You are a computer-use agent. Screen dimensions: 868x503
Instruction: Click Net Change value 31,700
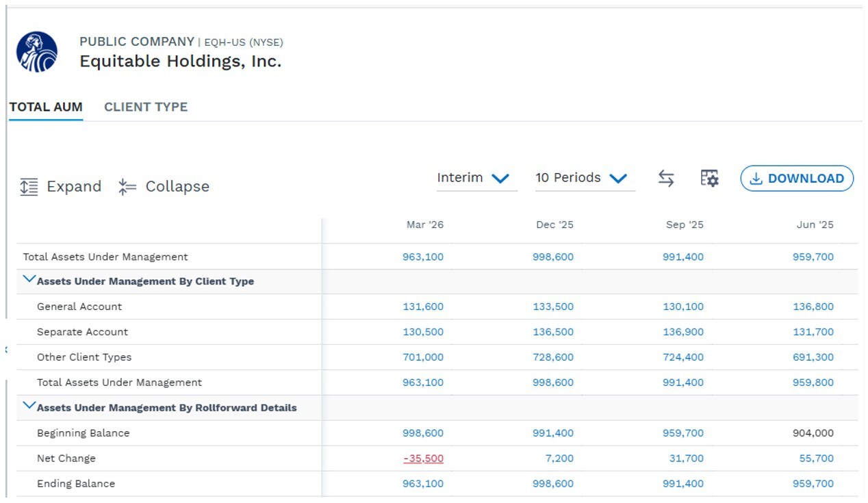(x=686, y=459)
